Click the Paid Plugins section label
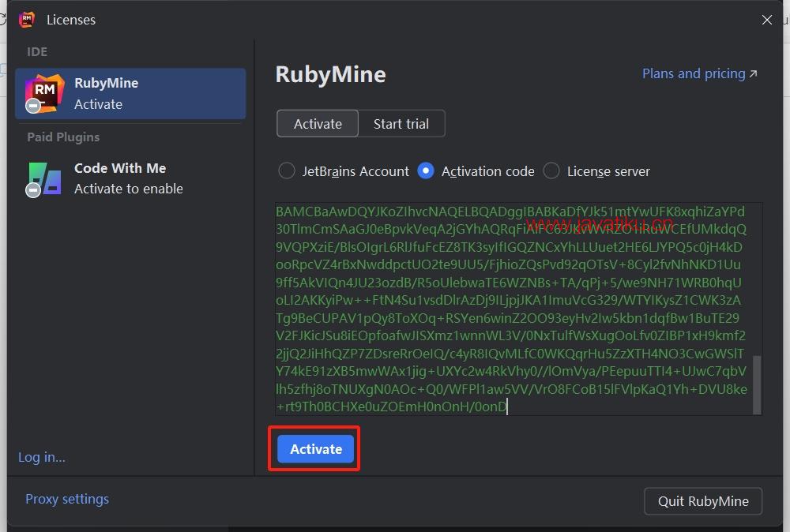Viewport: 790px width, 532px height. coord(63,137)
